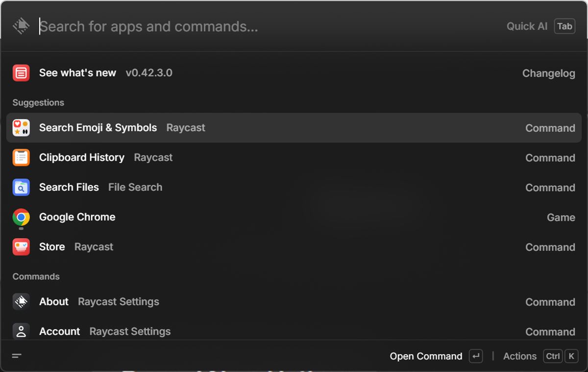Click the Open Command button
The height and width of the screenshot is (372, 588).
click(425, 356)
